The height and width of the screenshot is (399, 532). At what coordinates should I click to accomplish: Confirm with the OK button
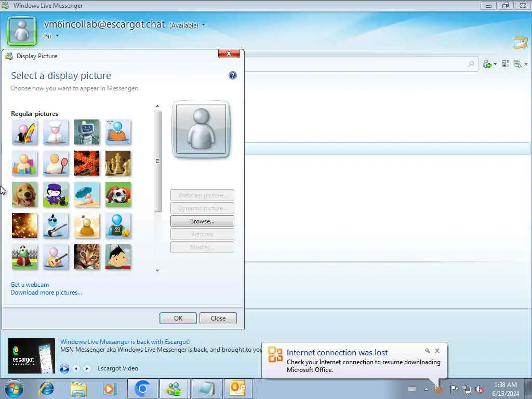(x=178, y=318)
